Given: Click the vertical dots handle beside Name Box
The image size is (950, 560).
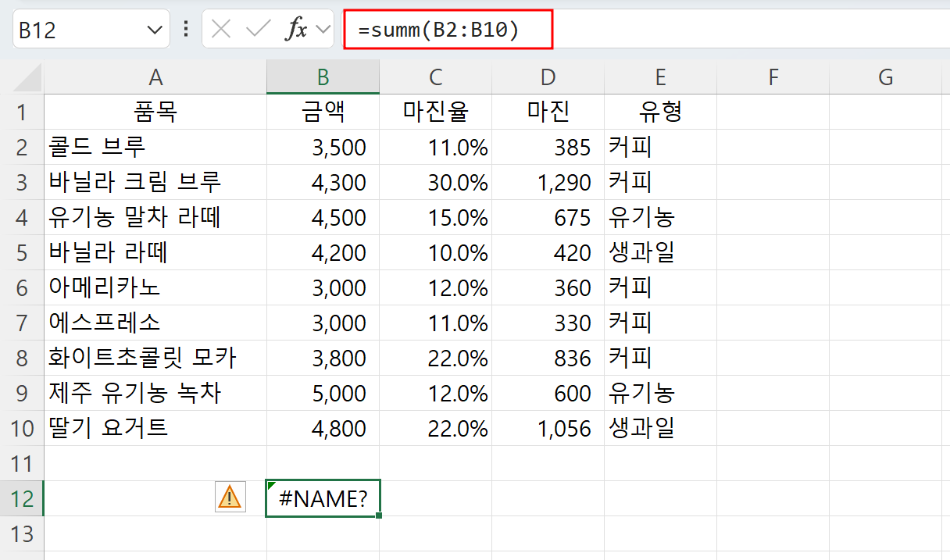Looking at the screenshot, I should (x=185, y=29).
